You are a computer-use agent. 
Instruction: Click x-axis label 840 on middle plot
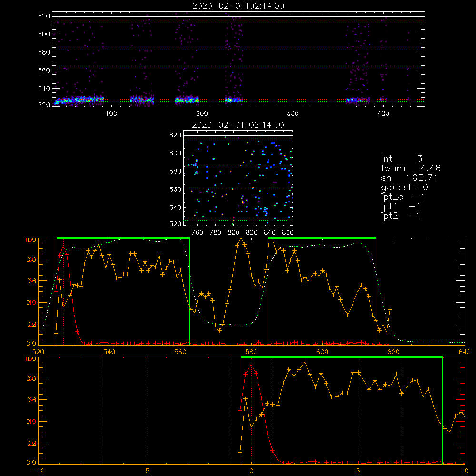(269, 233)
